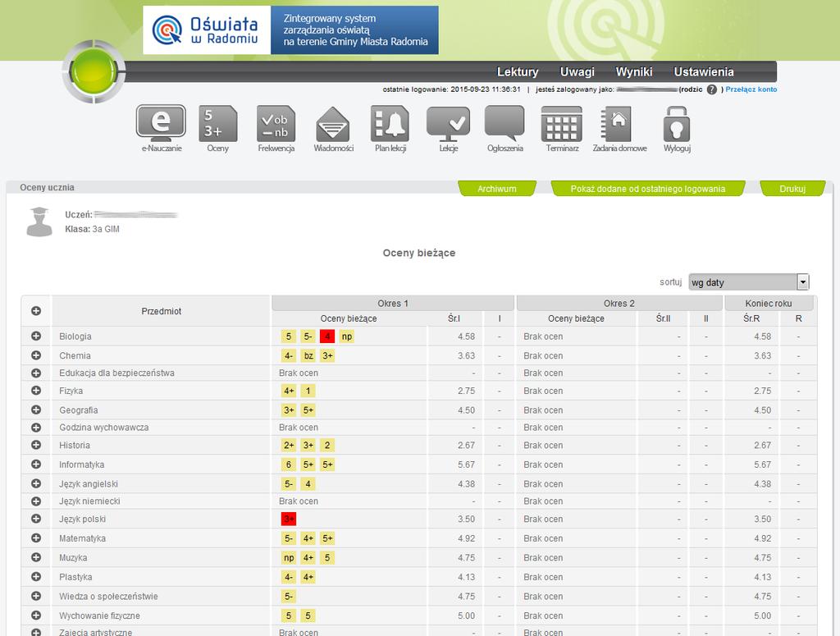This screenshot has width=840, height=636.
Task: Open the Lekcje lessons icon
Action: click(x=449, y=124)
